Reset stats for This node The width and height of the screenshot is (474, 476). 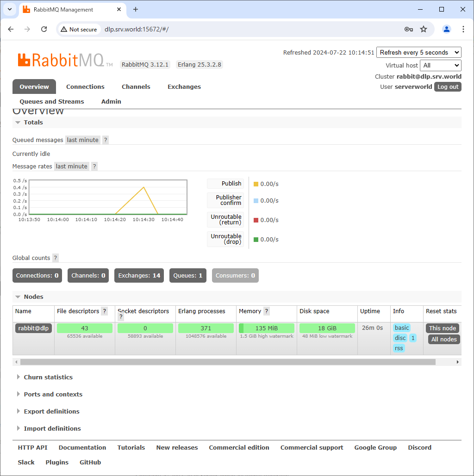click(x=443, y=328)
